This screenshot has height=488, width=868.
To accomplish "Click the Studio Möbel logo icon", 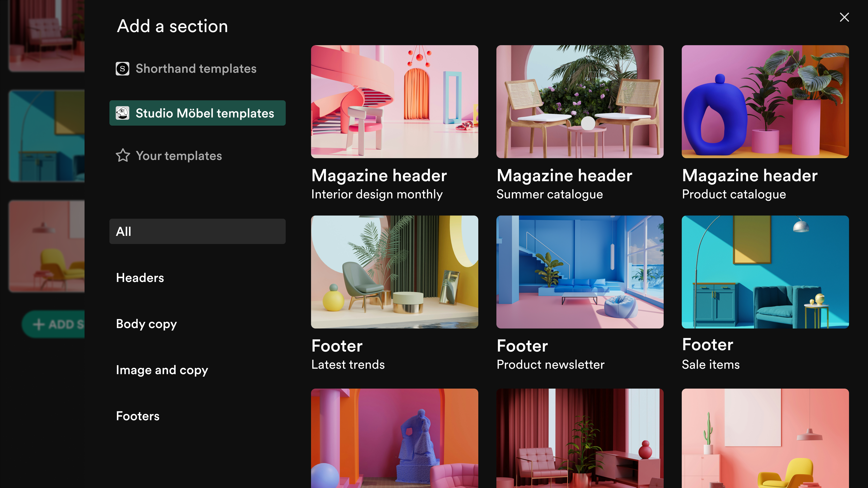I will tap(122, 113).
